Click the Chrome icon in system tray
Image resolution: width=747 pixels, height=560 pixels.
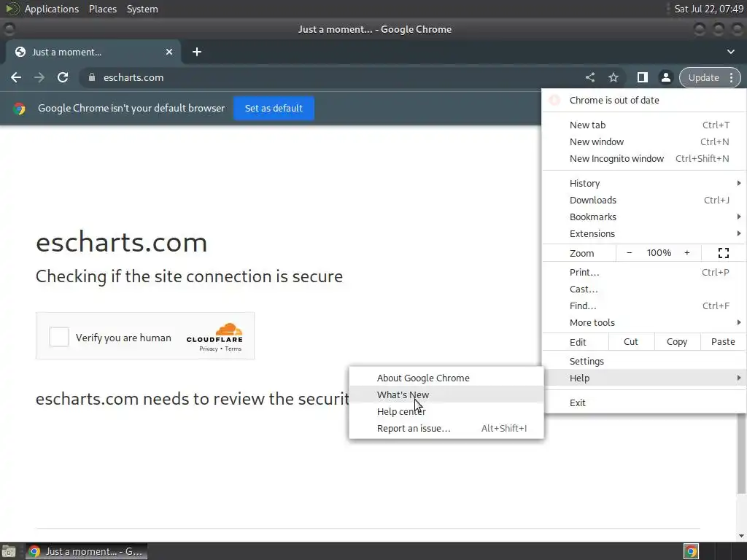(x=692, y=551)
